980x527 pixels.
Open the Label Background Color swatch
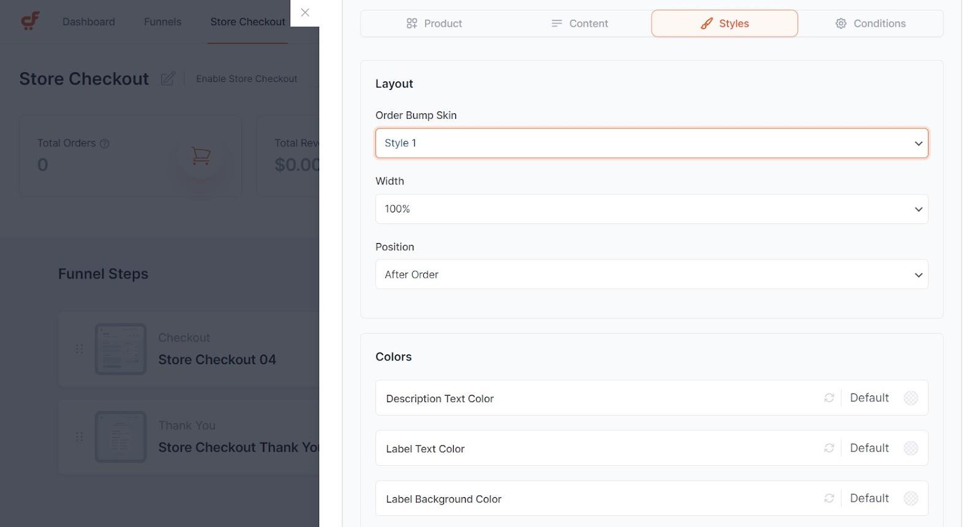click(x=911, y=498)
